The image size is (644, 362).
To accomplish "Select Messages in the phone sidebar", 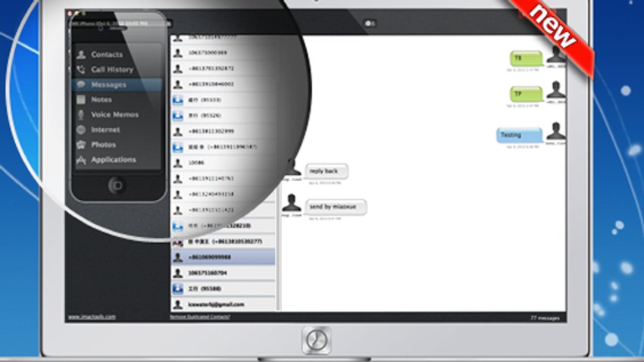I will pyautogui.click(x=117, y=85).
